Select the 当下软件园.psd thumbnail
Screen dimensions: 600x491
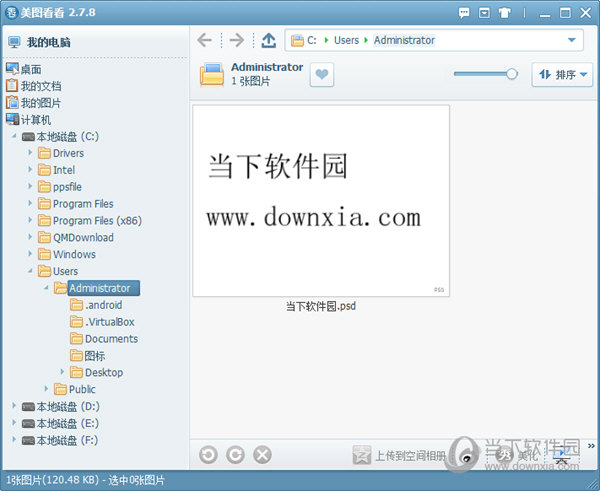point(320,201)
